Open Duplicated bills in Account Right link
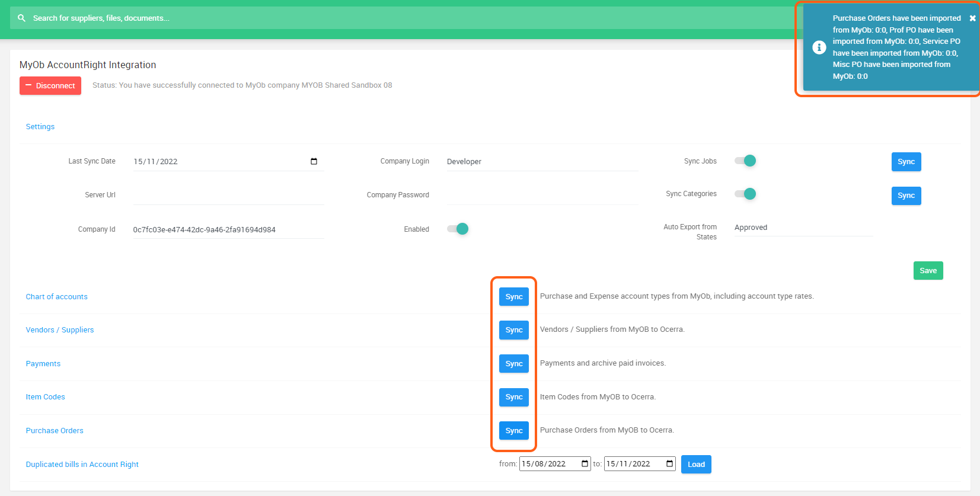The height and width of the screenshot is (496, 980). point(82,465)
